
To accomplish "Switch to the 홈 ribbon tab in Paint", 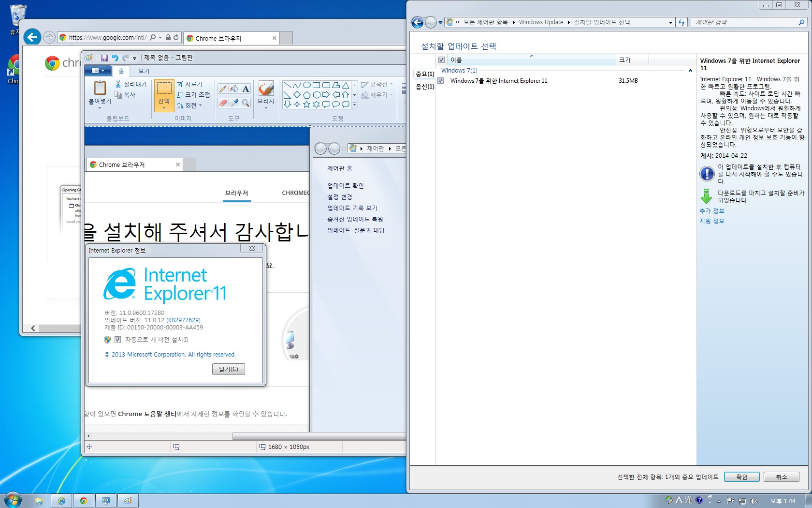I will click(x=121, y=71).
